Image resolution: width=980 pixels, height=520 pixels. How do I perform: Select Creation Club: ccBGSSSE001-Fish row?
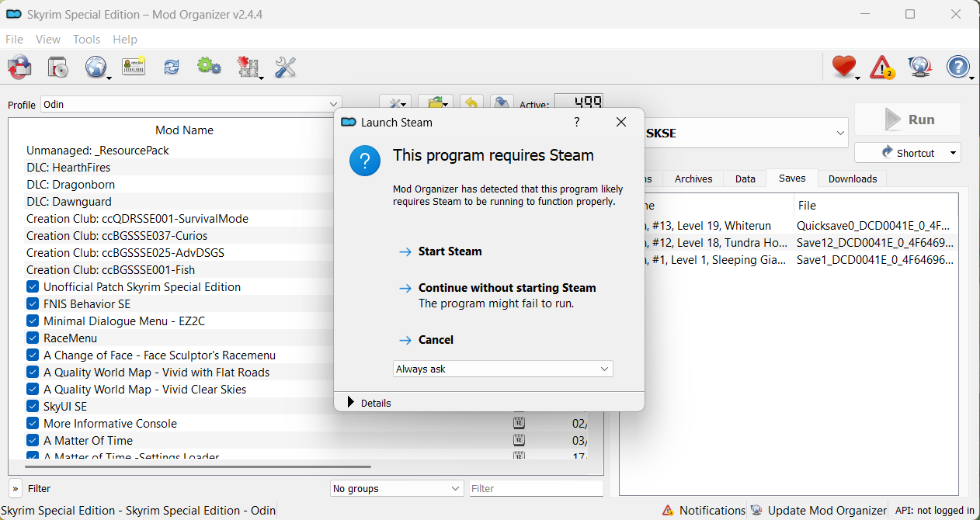click(x=110, y=270)
